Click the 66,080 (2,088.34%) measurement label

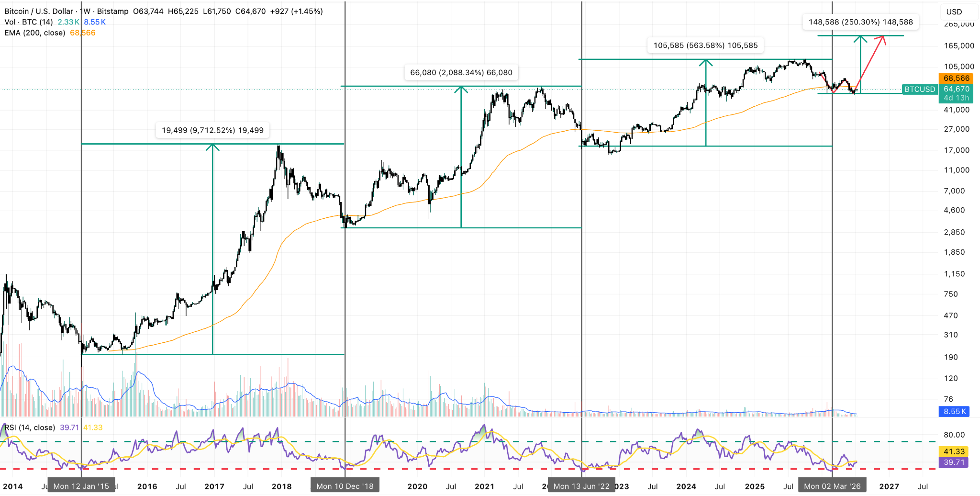tap(461, 72)
